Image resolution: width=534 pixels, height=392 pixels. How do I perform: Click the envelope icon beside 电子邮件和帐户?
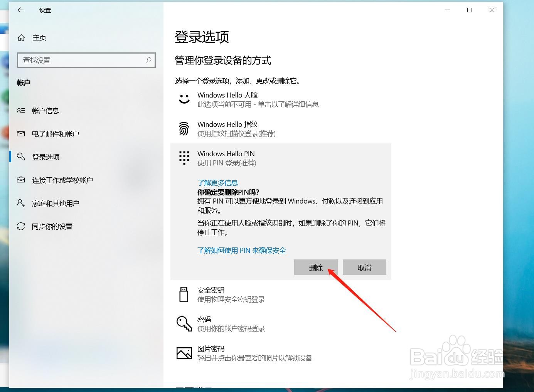[21, 134]
